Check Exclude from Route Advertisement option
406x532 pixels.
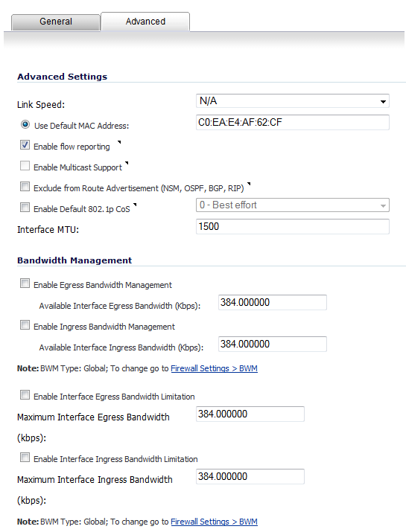25,187
